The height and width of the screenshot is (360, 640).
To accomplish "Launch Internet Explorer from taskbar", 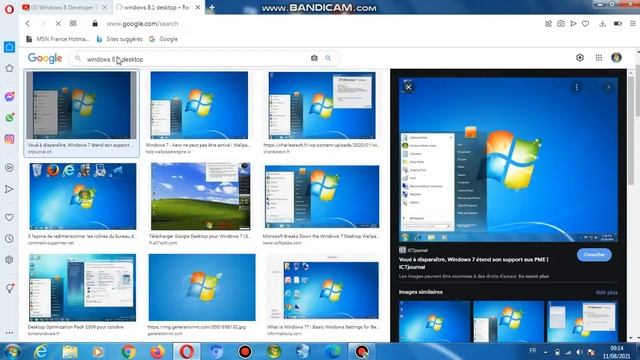I will coord(41,351).
